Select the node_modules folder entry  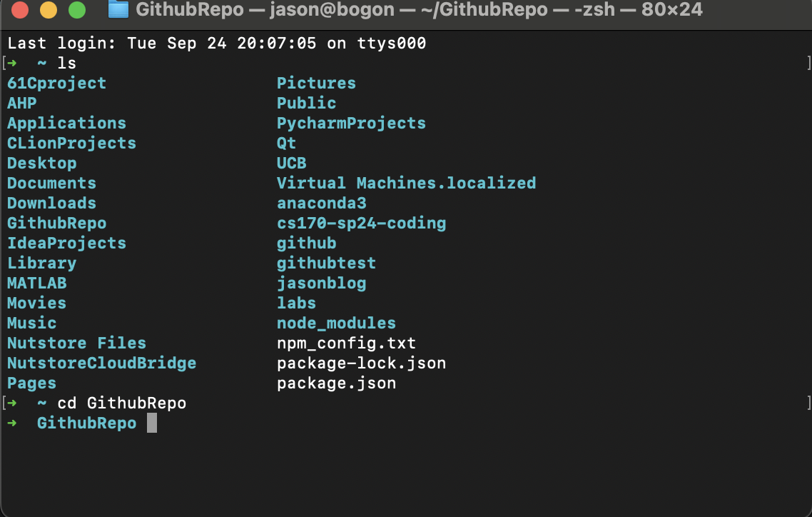(336, 323)
